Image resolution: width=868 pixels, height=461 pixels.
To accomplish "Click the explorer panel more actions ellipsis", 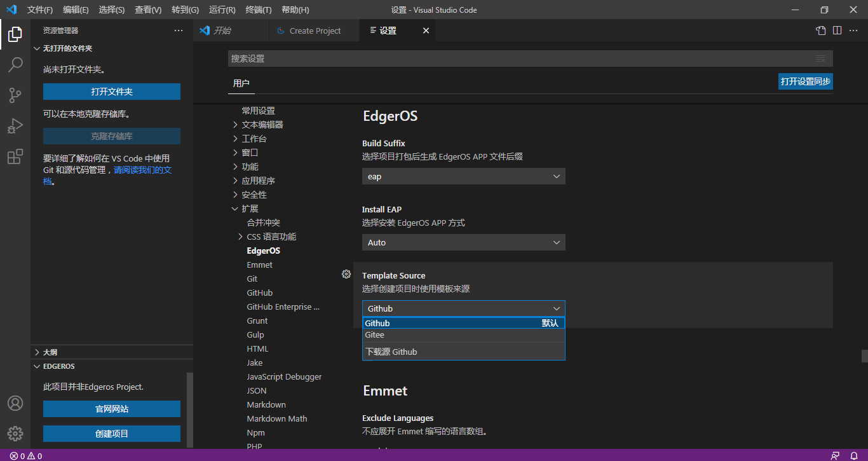I will [179, 31].
